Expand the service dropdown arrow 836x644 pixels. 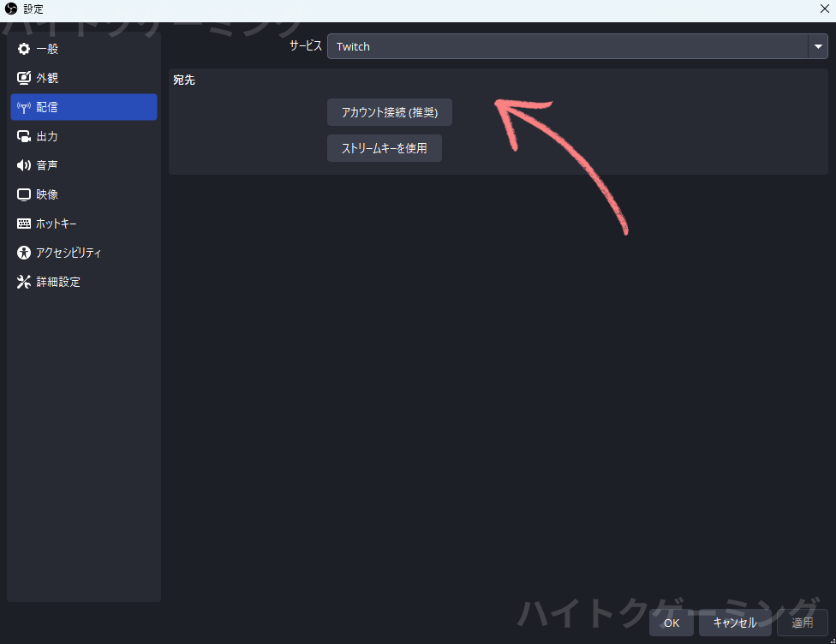coord(818,46)
